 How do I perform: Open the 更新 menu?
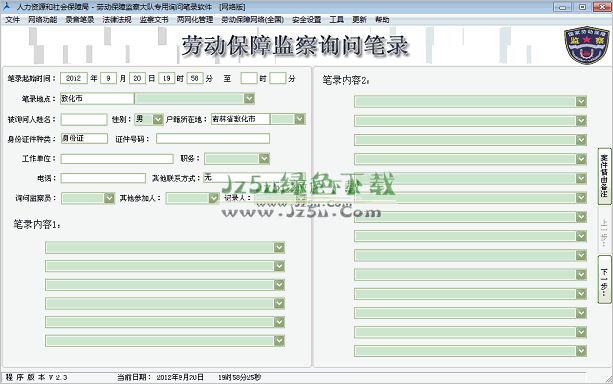pos(359,20)
